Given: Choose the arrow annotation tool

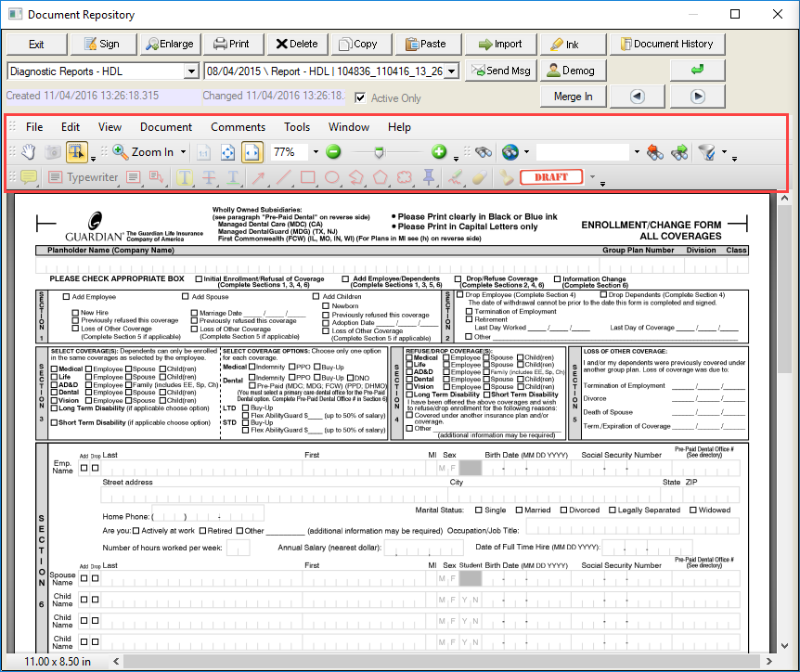Looking at the screenshot, I should [x=258, y=179].
